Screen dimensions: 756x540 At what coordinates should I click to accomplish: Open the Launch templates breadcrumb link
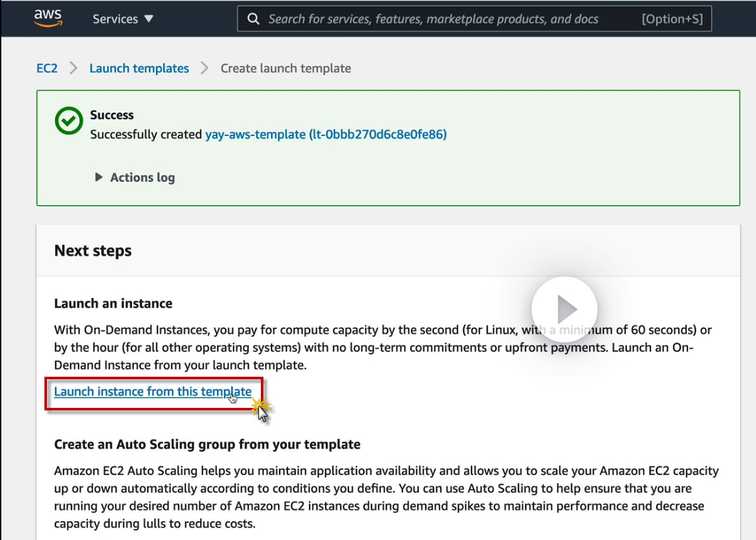point(139,69)
